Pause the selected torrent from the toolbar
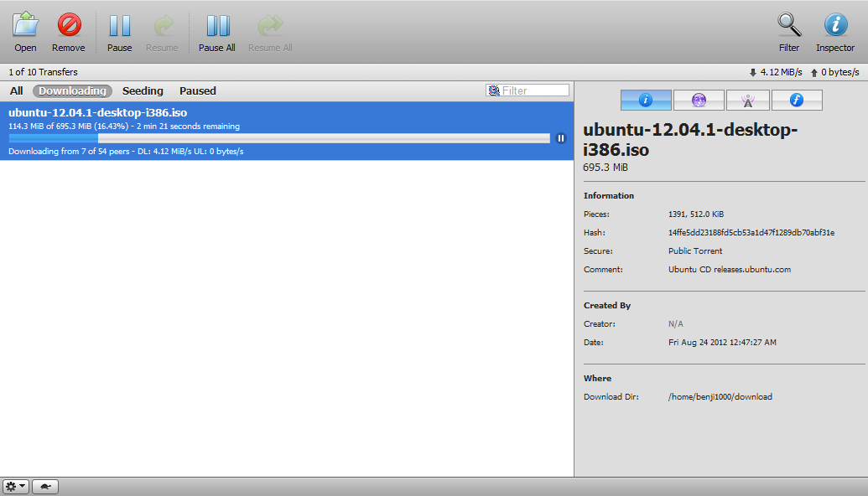The width and height of the screenshot is (868, 496). point(120,32)
